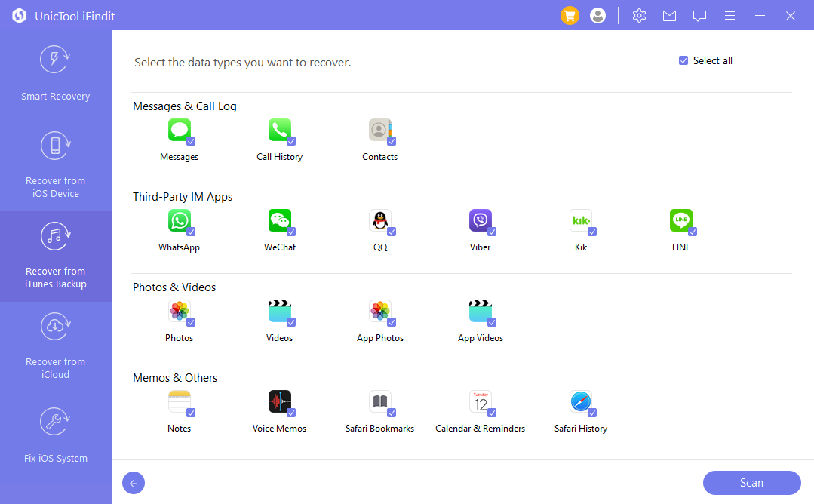Open the settings gear icon
This screenshot has height=504, width=814.
tap(639, 16)
